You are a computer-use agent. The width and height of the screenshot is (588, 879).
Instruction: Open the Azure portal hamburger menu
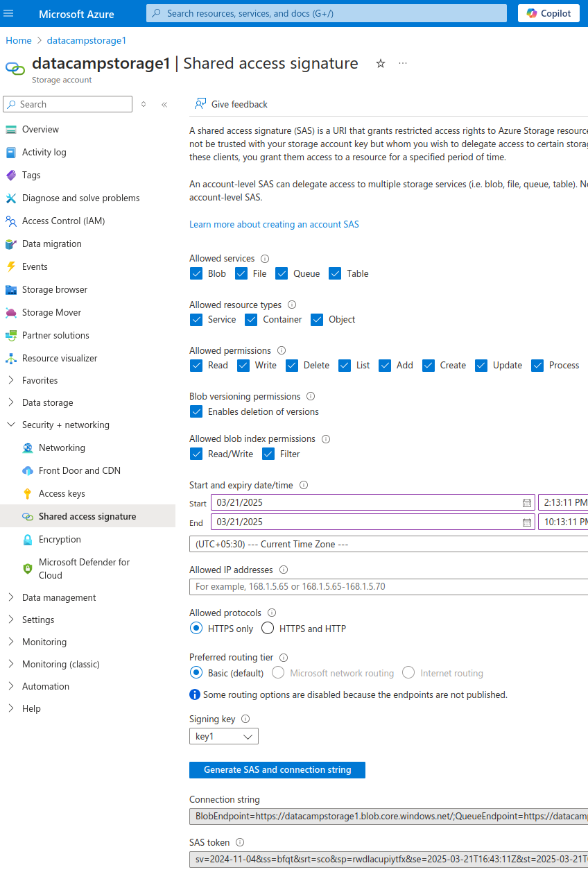[9, 13]
